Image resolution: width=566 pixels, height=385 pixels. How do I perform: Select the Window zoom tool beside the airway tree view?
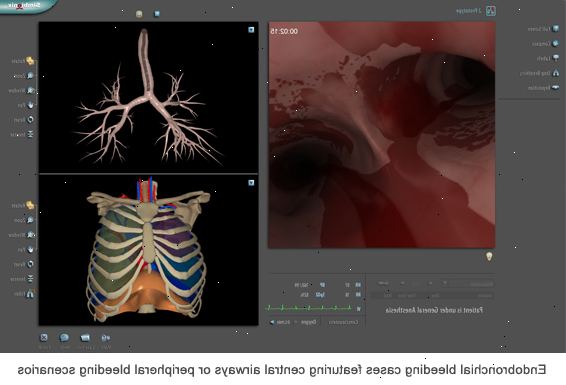(31, 90)
